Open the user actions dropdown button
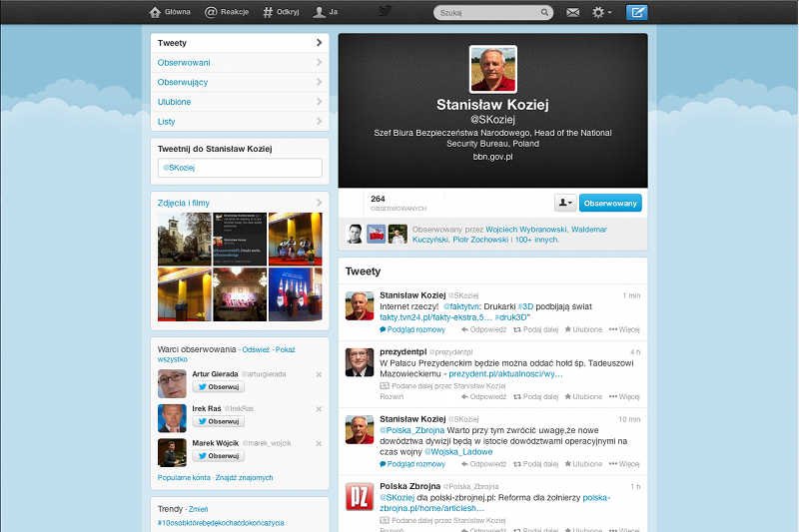Viewport: 799px width, 532px height. click(x=565, y=203)
